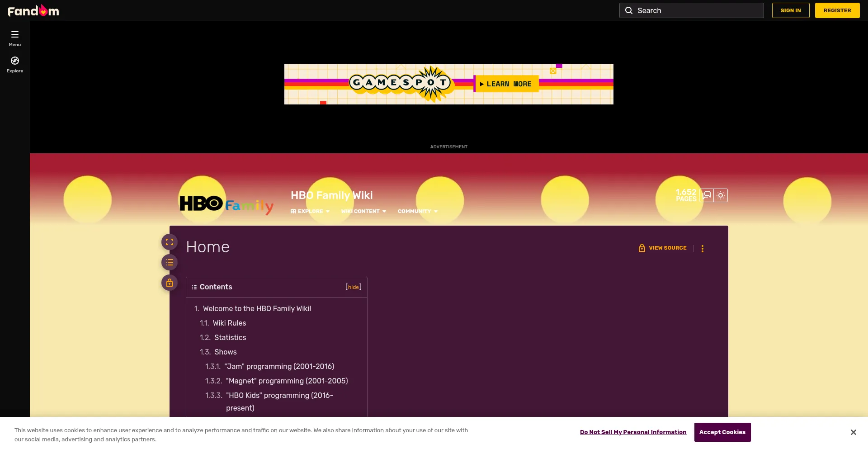
Task: Open "Jam" programming (2001-2016) section
Action: 279,366
